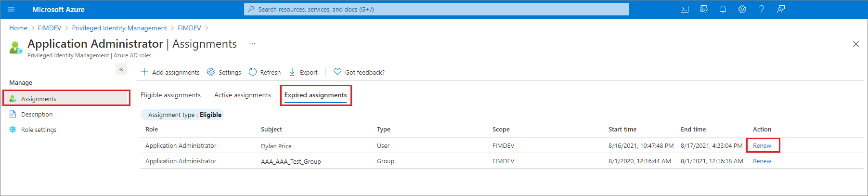Open the Azure portal hamburger menu

point(12,9)
